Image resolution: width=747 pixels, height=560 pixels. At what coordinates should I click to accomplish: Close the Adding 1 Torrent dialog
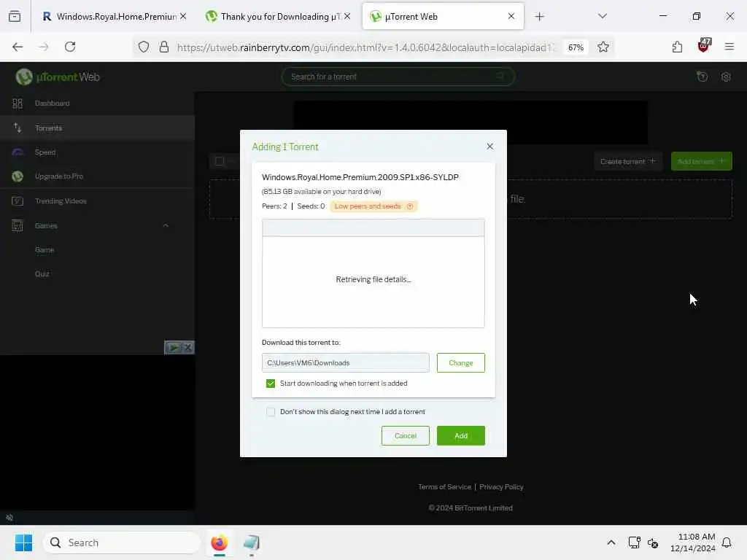coord(489,146)
